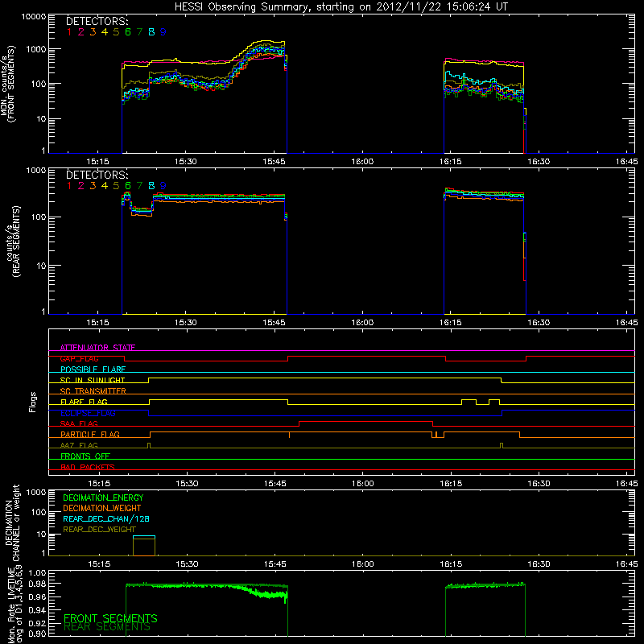Select the DETECTORS: label in the rear segments panel

[97, 175]
